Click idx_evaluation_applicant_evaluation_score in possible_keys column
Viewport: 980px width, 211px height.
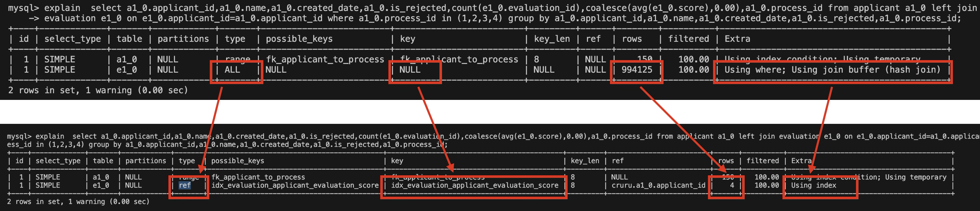(x=295, y=185)
